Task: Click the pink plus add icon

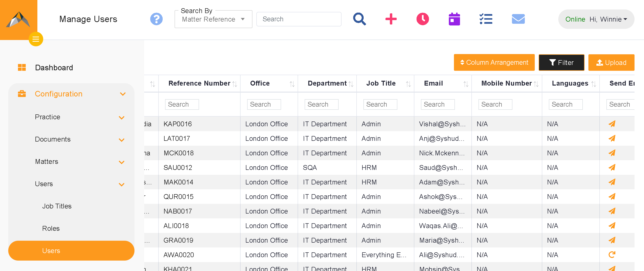Action: click(x=391, y=19)
